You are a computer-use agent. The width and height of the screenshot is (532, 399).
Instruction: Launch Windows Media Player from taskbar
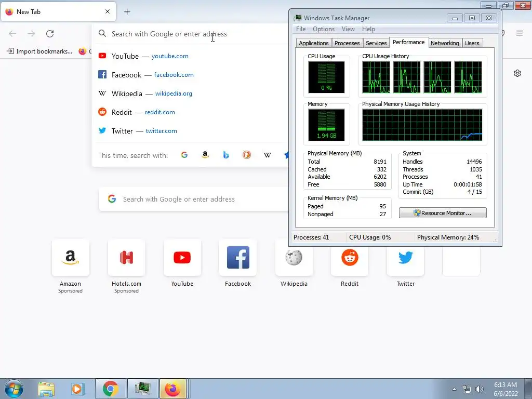pos(77,389)
